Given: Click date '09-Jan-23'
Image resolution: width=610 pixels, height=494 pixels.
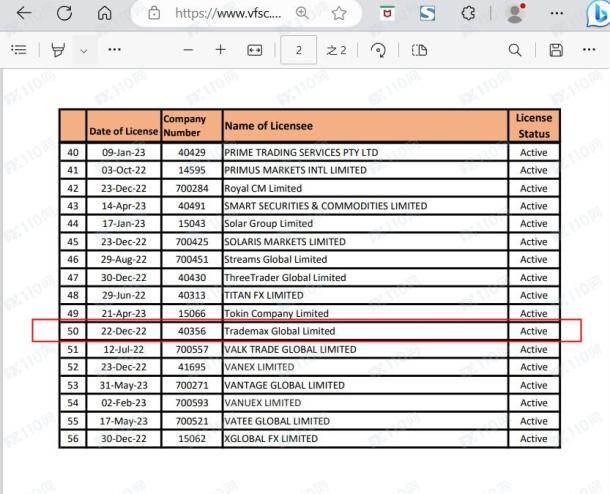Looking at the screenshot, I should pos(124,152).
